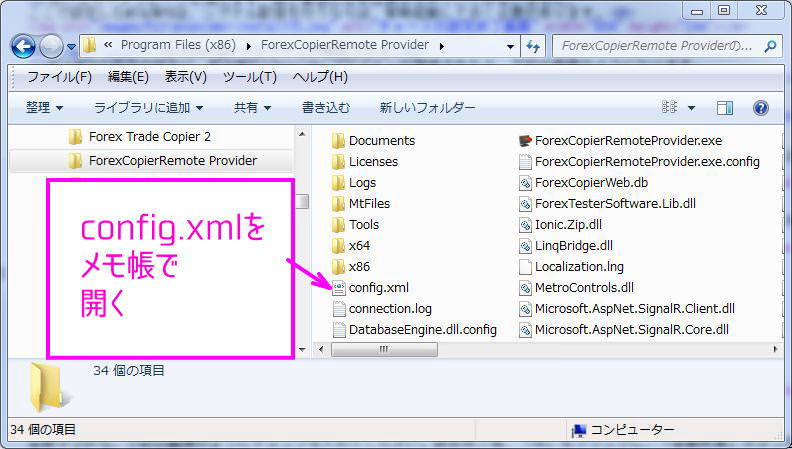Click the change view icon
This screenshot has height=449, width=792.
[670, 107]
